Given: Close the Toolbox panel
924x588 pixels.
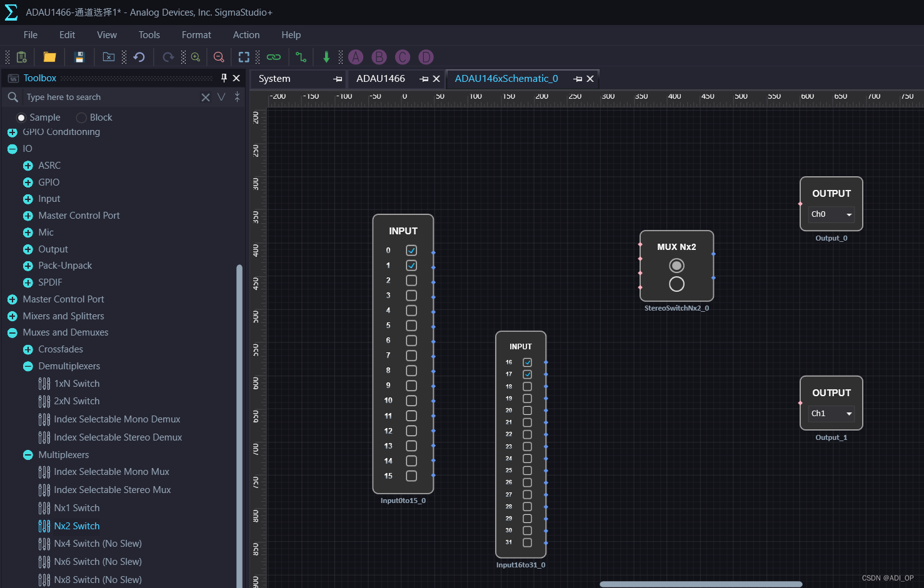Looking at the screenshot, I should [x=236, y=78].
